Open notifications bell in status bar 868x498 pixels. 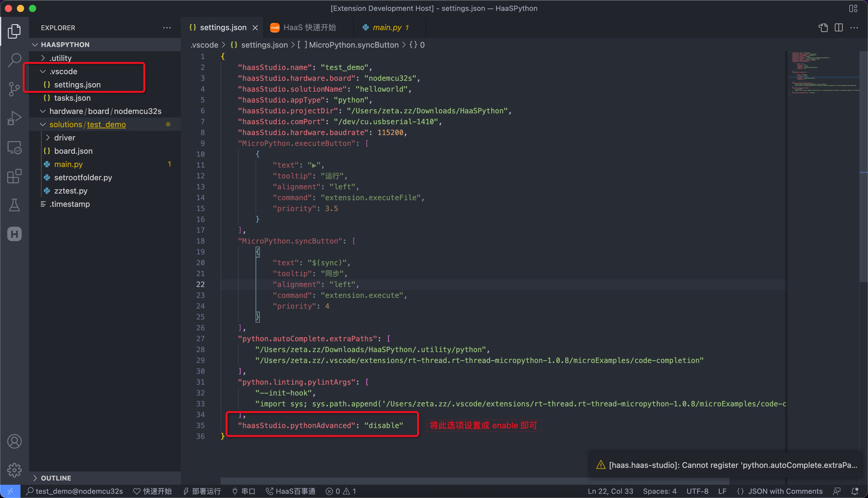click(x=855, y=491)
